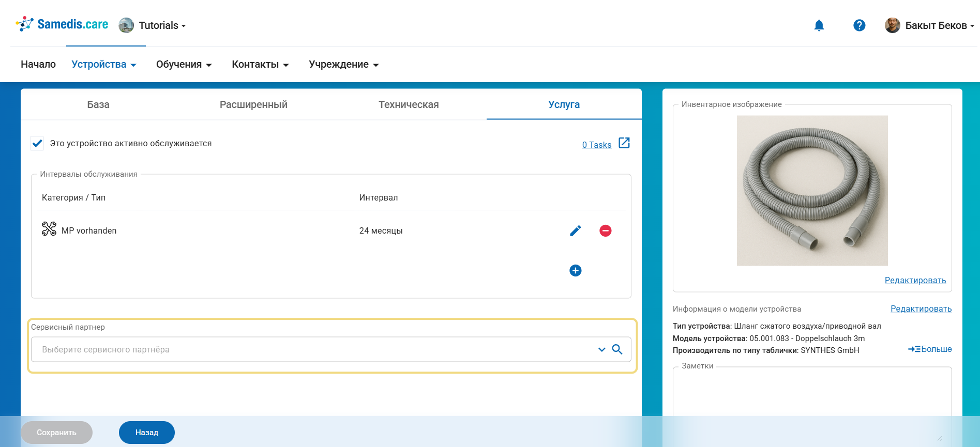The height and width of the screenshot is (447, 980).
Task: Open tasks in new window icon
Action: click(624, 143)
